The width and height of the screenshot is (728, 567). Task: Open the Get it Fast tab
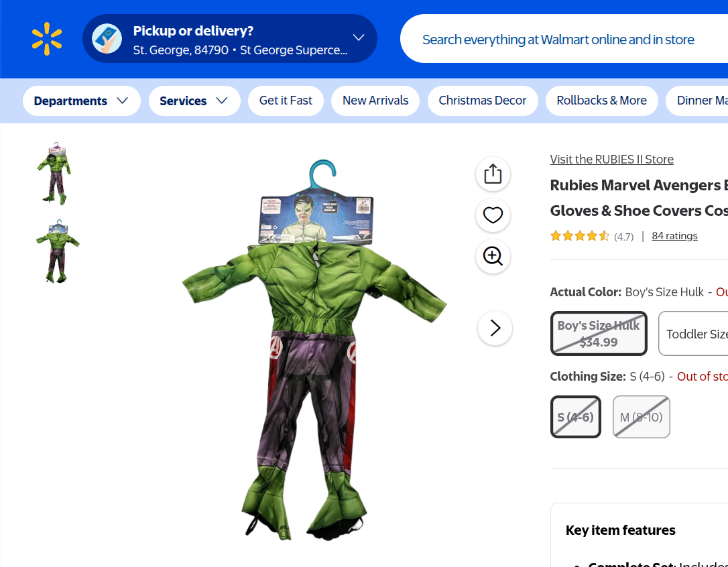pyautogui.click(x=286, y=101)
